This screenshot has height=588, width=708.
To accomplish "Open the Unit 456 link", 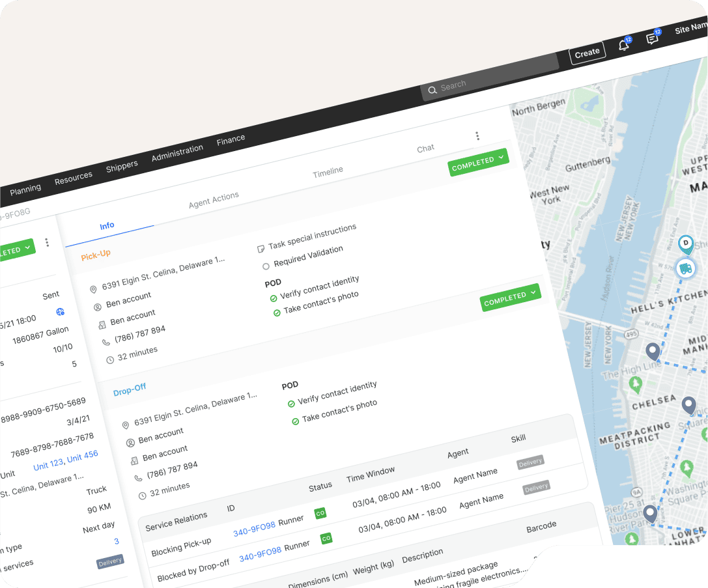I will coord(83,456).
